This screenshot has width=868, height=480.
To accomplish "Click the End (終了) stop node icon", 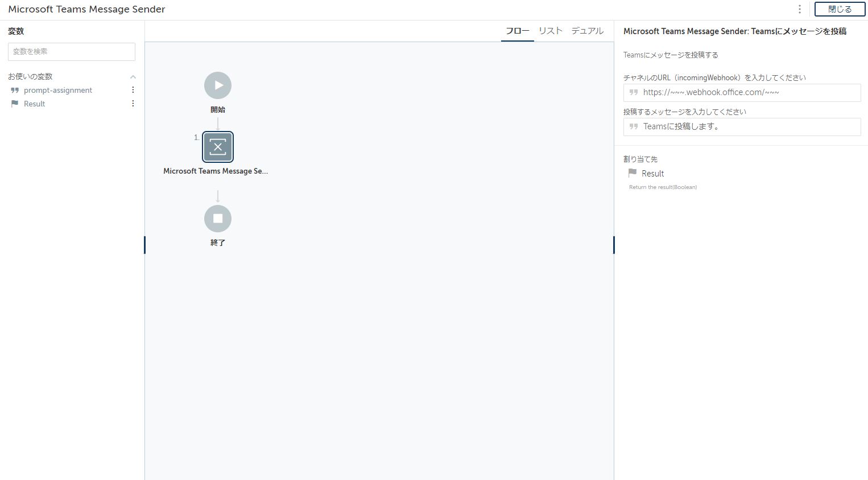I will tap(218, 219).
